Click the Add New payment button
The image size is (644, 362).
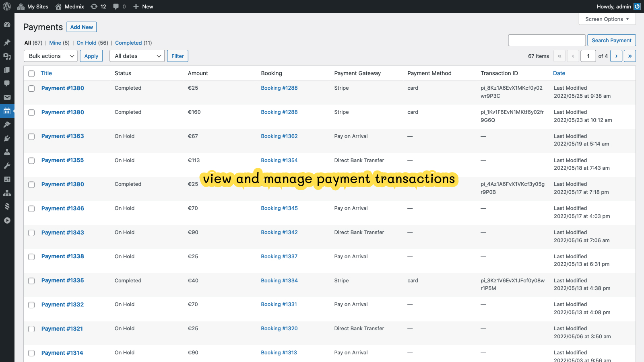82,27
